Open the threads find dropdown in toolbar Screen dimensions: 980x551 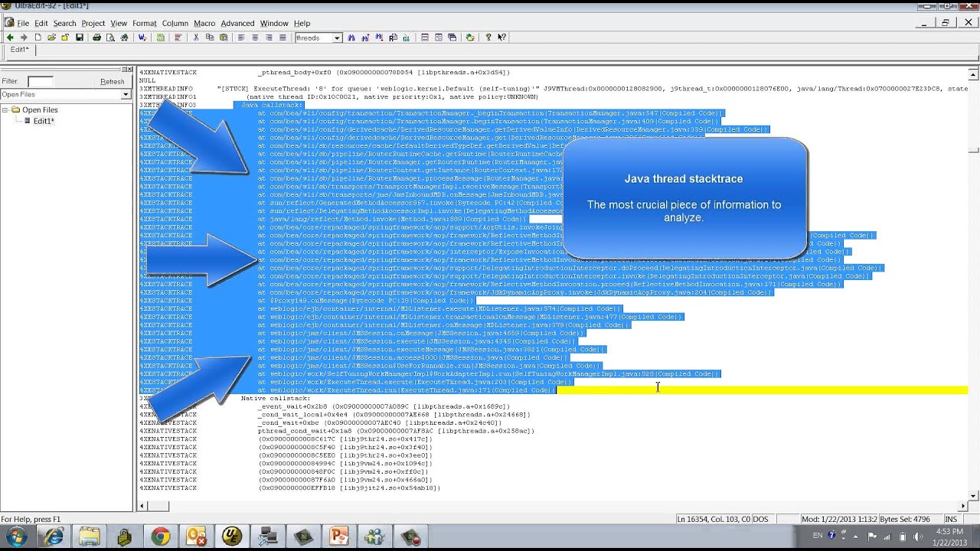(x=337, y=37)
